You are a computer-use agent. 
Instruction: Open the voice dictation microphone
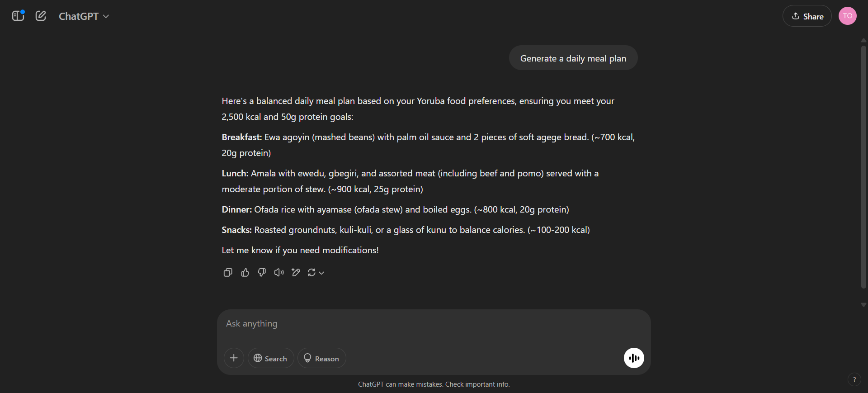point(634,358)
